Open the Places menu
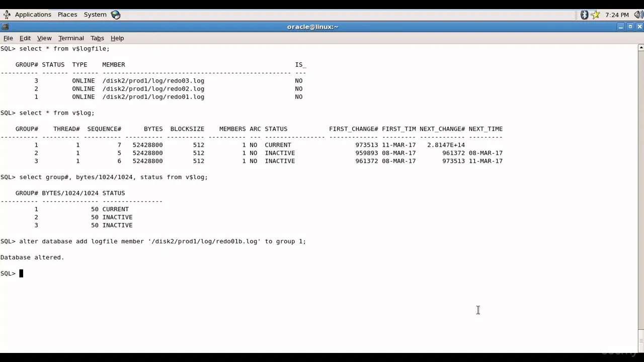Image resolution: width=644 pixels, height=362 pixels. pyautogui.click(x=67, y=15)
